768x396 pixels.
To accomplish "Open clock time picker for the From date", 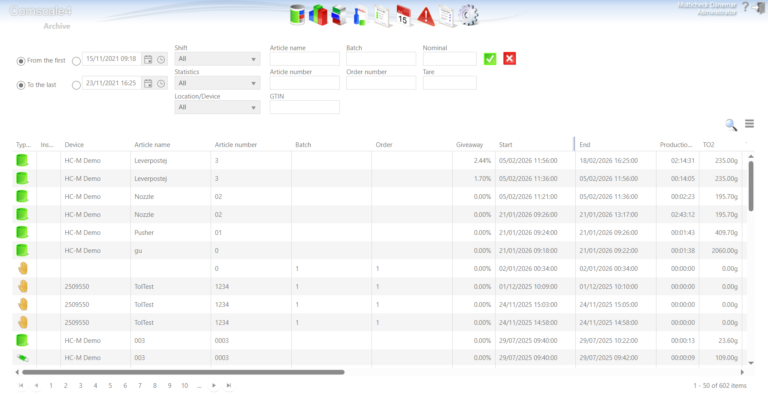I will 161,59.
